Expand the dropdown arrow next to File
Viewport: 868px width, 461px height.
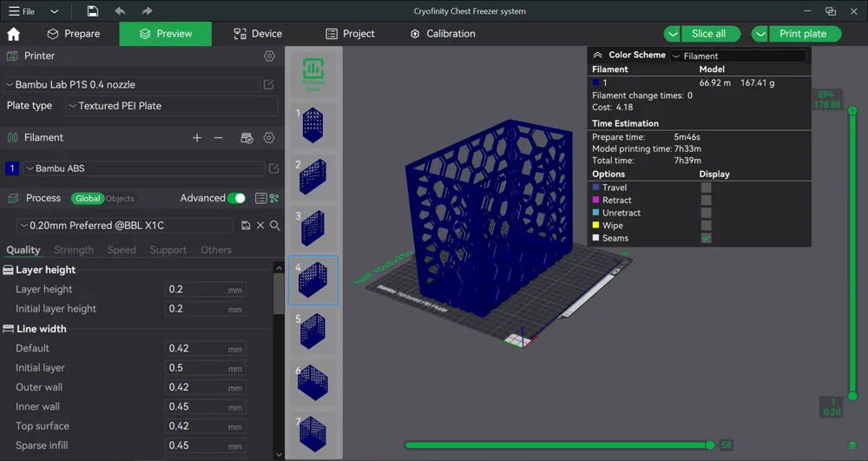point(54,11)
